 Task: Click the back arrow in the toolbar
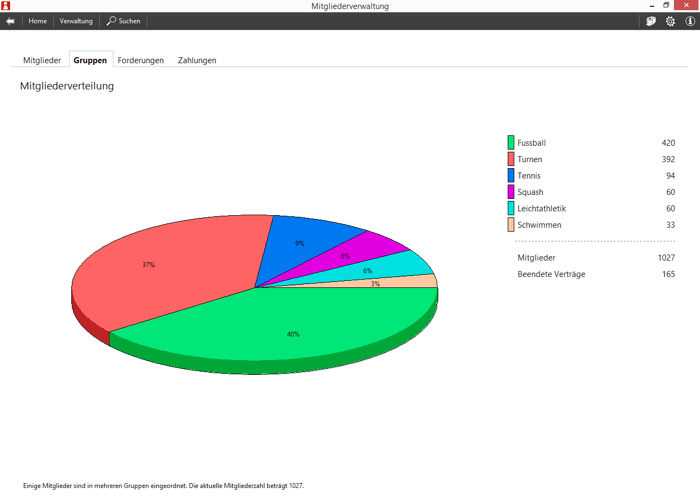click(10, 21)
